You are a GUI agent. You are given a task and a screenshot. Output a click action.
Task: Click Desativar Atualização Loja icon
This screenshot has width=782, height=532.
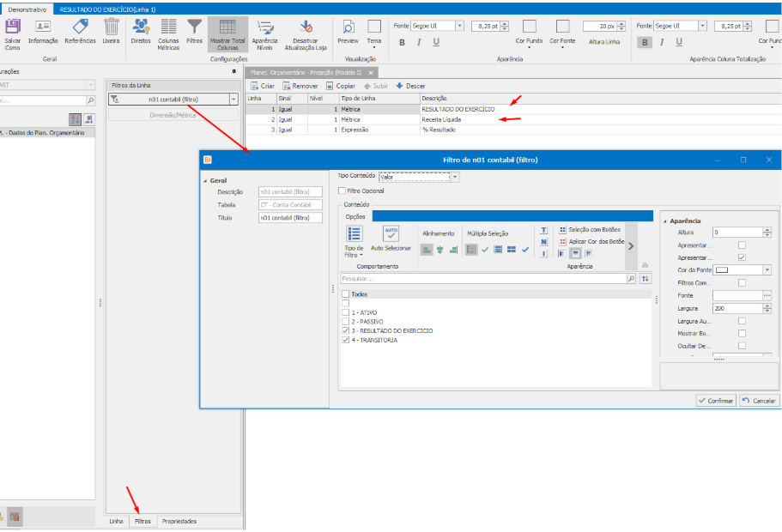[306, 27]
